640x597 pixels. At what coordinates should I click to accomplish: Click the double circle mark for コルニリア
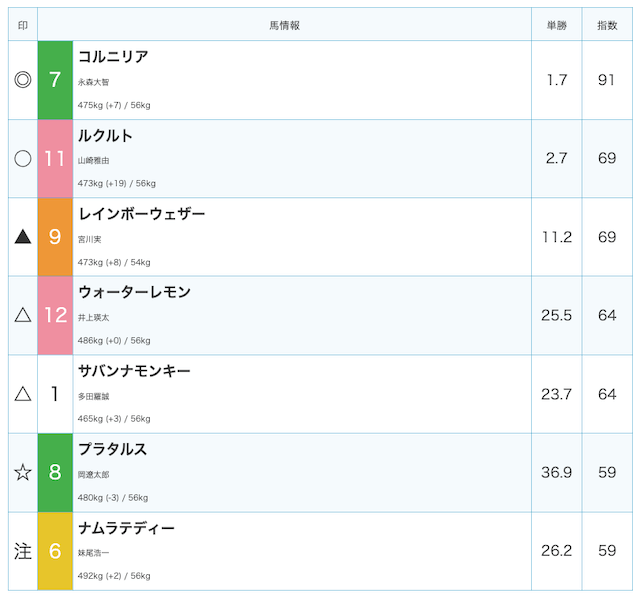tap(23, 80)
